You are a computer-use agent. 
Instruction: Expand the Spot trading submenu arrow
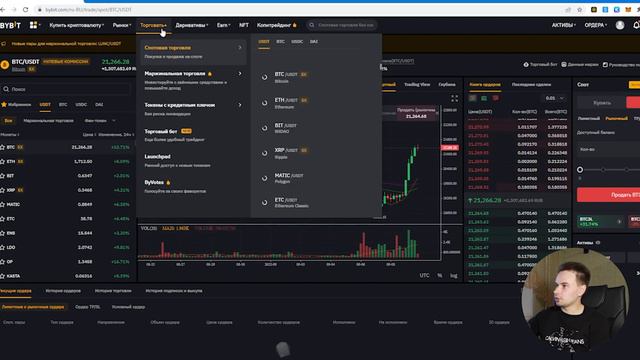pos(240,48)
